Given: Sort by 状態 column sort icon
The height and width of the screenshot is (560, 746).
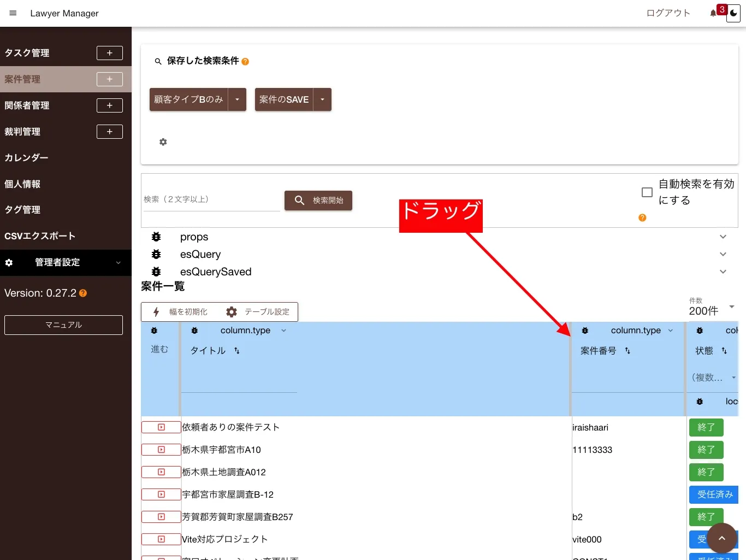Looking at the screenshot, I should point(724,351).
